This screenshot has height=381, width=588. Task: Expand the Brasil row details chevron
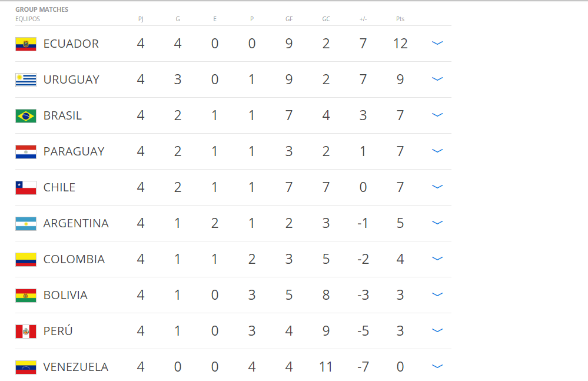[437, 115]
